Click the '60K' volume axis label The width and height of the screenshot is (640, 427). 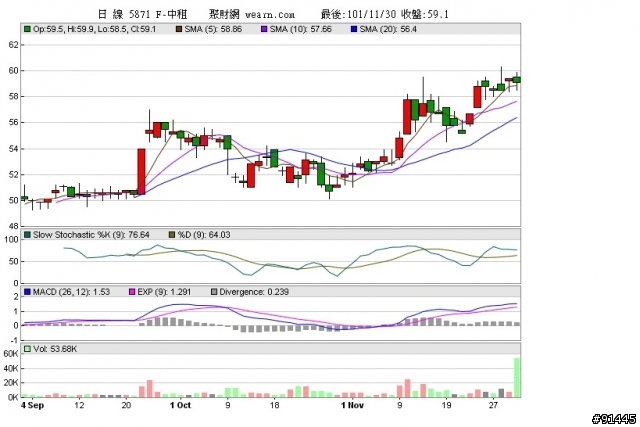coord(11,354)
